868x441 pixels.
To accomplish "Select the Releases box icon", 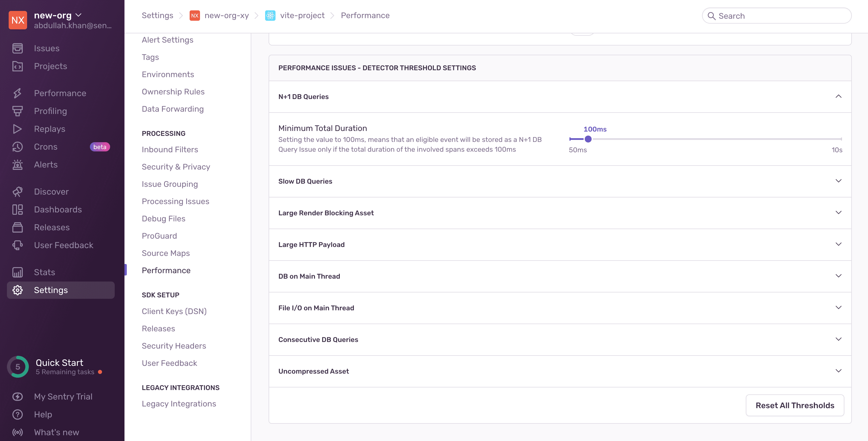I will point(18,227).
